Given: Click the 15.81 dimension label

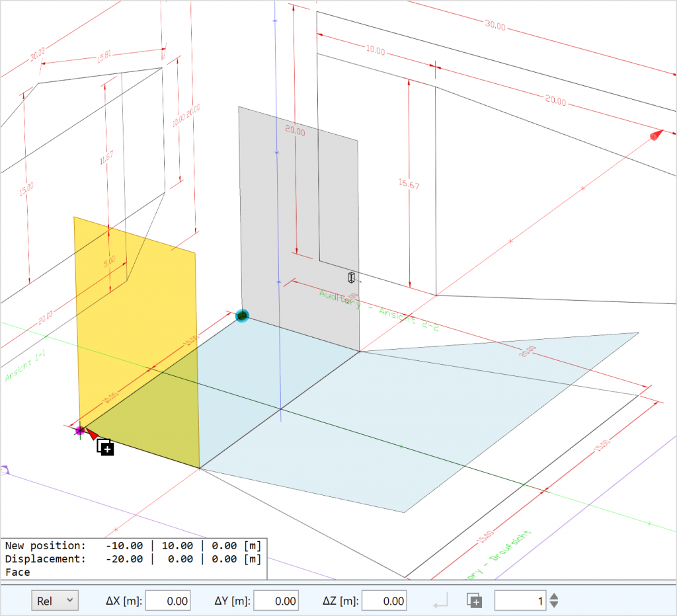Looking at the screenshot, I should (x=104, y=58).
